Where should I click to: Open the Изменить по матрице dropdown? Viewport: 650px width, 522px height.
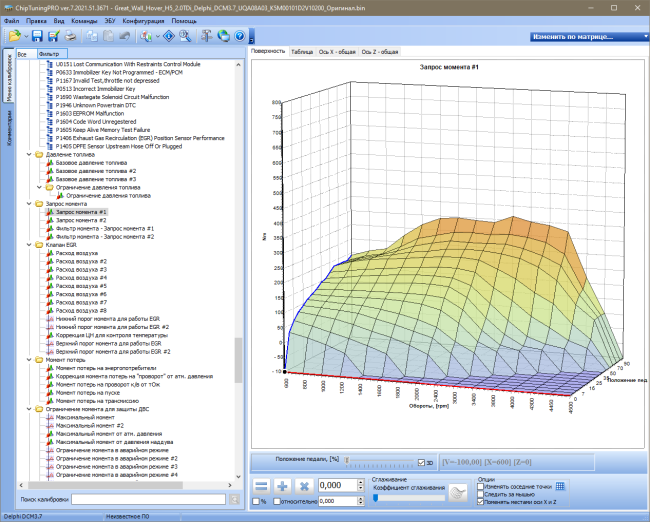click(x=589, y=37)
